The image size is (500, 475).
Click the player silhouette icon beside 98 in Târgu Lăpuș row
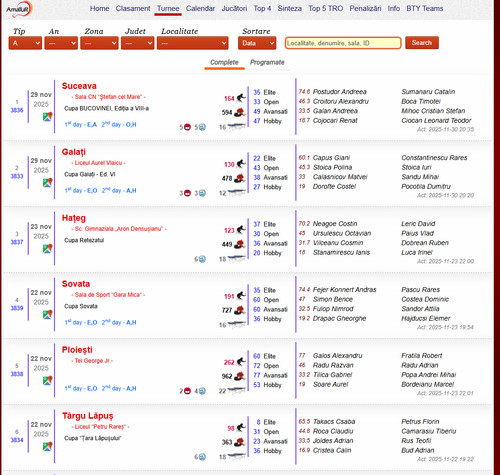click(x=241, y=428)
